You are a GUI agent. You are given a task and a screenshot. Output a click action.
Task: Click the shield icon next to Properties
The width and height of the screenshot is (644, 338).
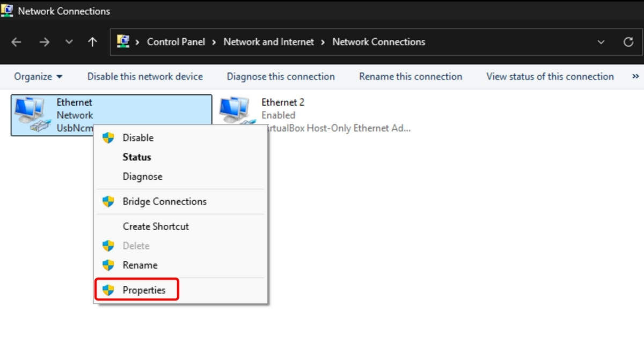[108, 290]
